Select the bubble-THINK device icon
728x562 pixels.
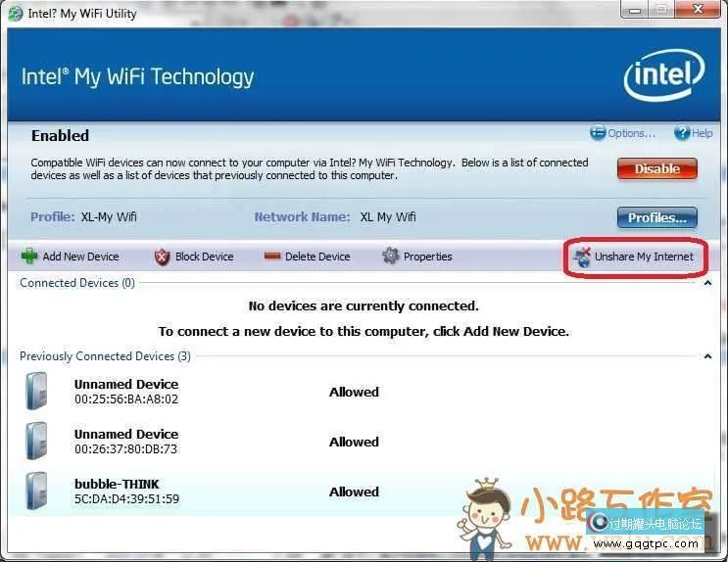36,491
